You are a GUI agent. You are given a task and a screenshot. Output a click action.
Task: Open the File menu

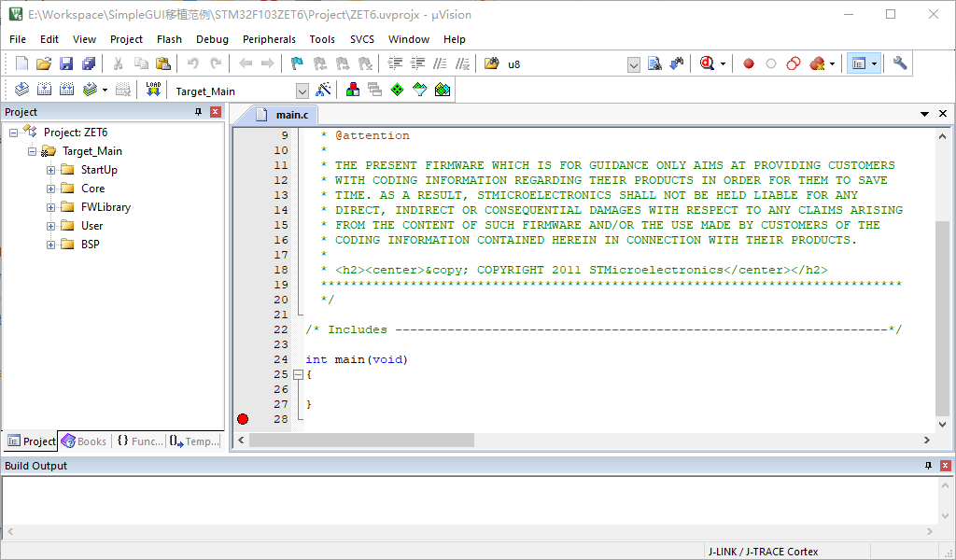(x=18, y=39)
